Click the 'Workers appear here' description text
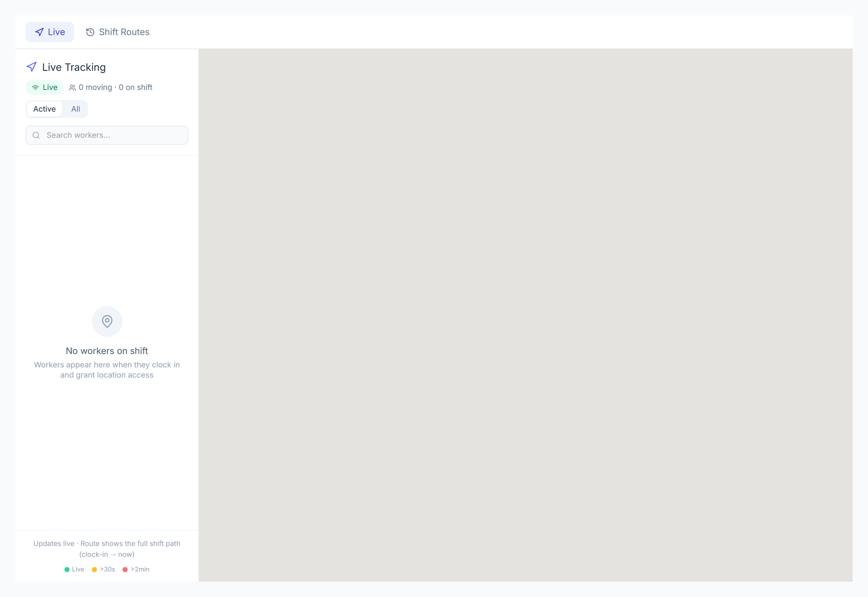Viewport: 868px width, 597px height. [107, 370]
